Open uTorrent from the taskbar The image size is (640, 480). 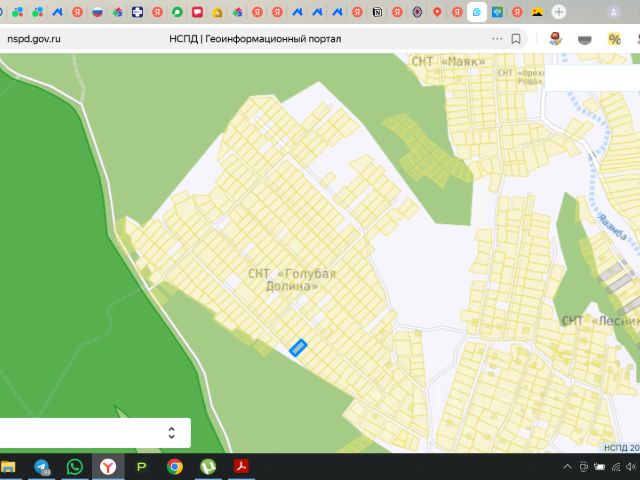[x=208, y=467]
